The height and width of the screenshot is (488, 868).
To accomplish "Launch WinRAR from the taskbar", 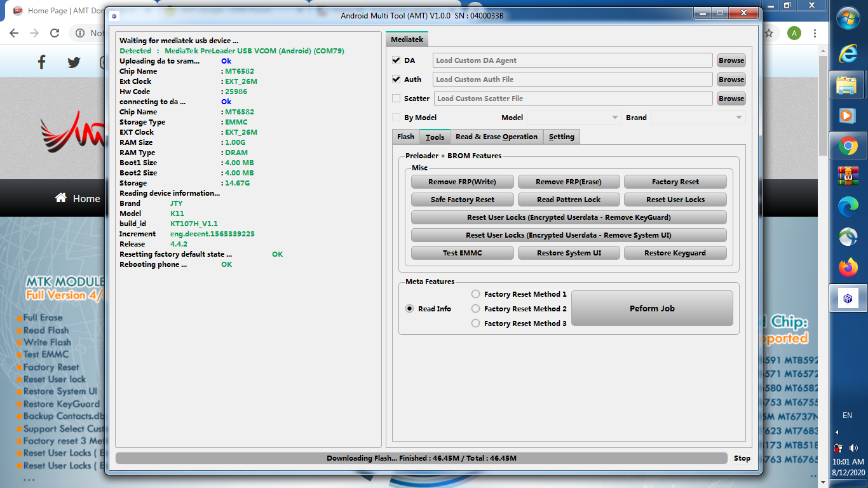I will tap(848, 176).
